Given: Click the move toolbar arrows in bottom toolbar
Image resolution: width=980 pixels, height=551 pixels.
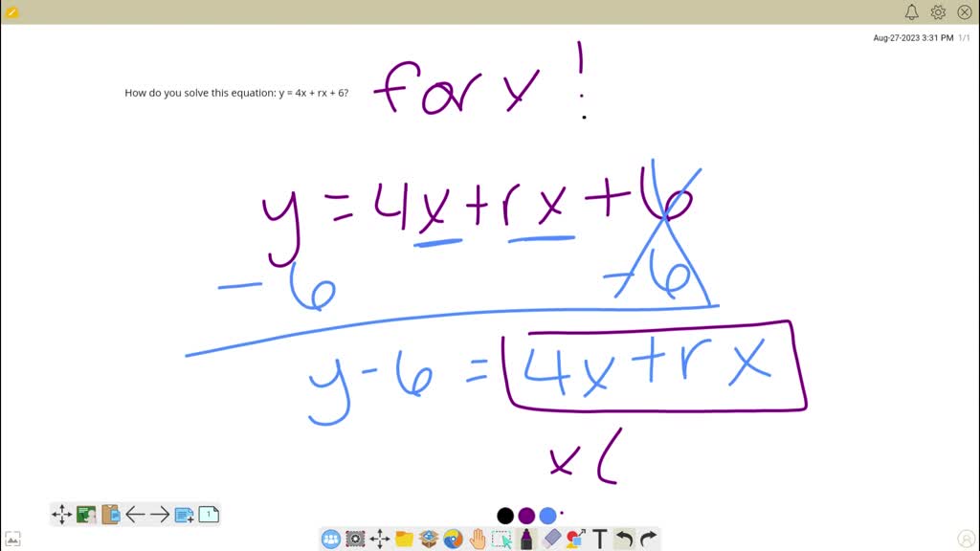Looking at the screenshot, I should tap(379, 539).
